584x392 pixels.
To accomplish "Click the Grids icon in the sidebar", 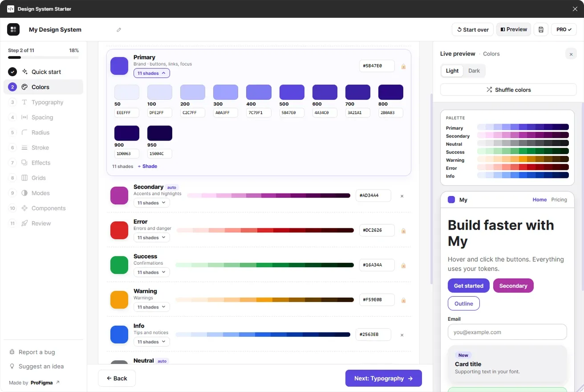I will click(x=24, y=178).
